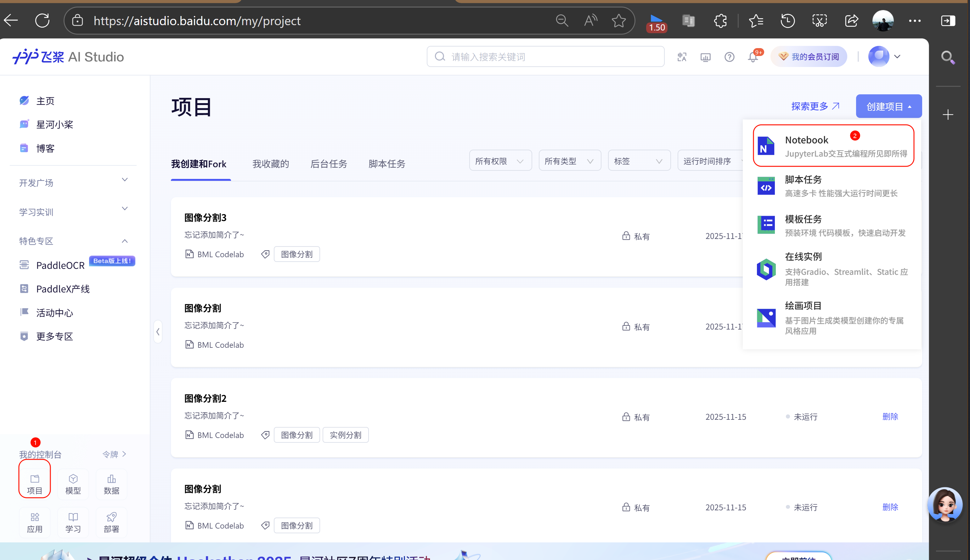This screenshot has height=560, width=970.
Task: Click the translate icon in header
Action: [x=682, y=57]
